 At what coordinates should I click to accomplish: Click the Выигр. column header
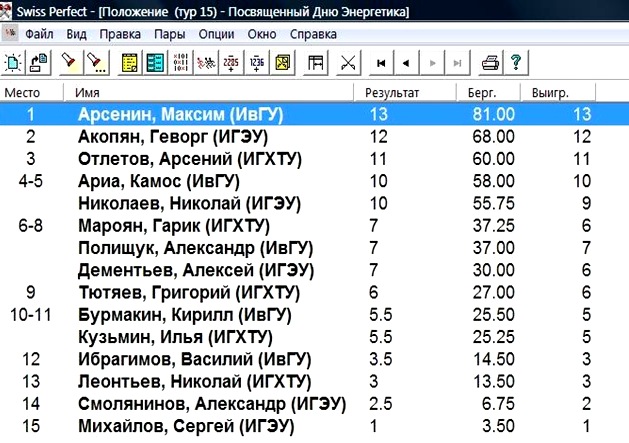click(558, 93)
